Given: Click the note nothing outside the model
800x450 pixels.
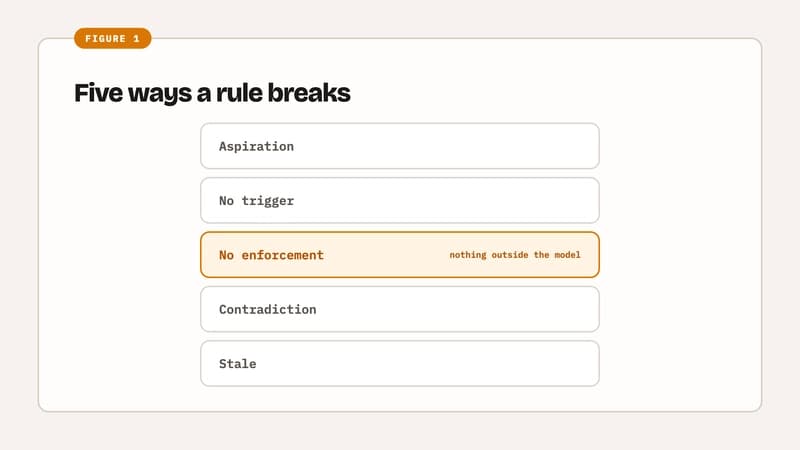Looking at the screenshot, I should (x=515, y=255).
